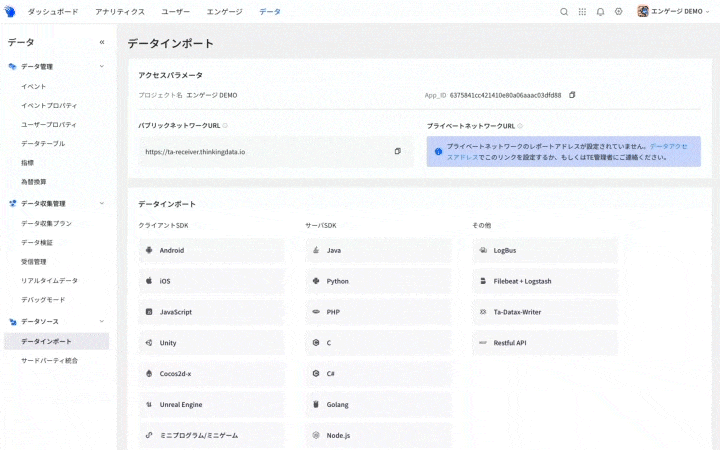
Task: Click the データソース section icon
Action: point(12,321)
